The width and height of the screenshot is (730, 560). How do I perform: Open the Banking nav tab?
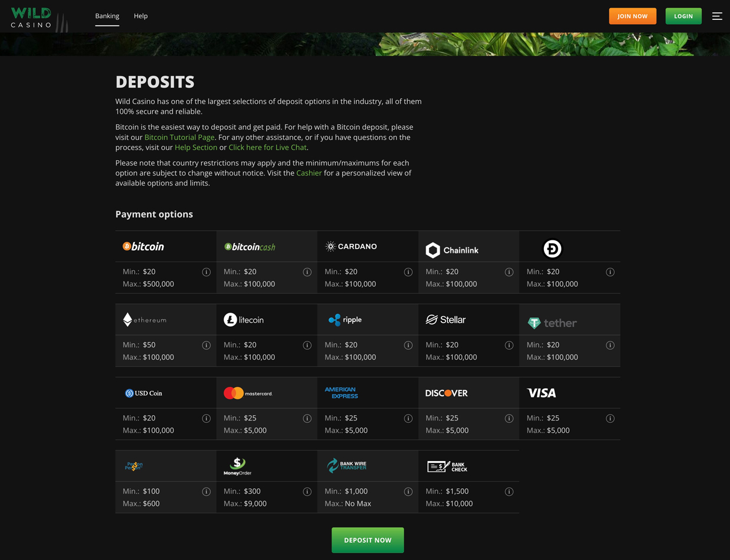click(107, 16)
